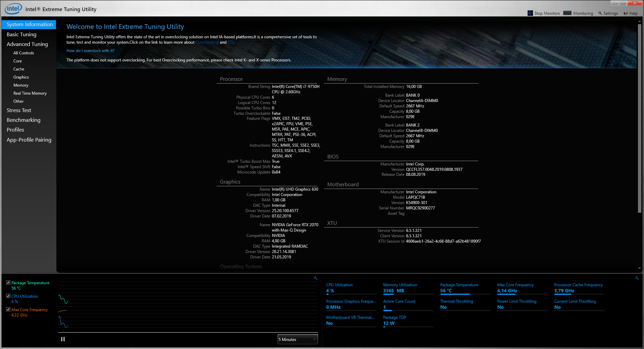Click Settings button label
Image resolution: width=644 pixels, height=349 pixels.
610,13
